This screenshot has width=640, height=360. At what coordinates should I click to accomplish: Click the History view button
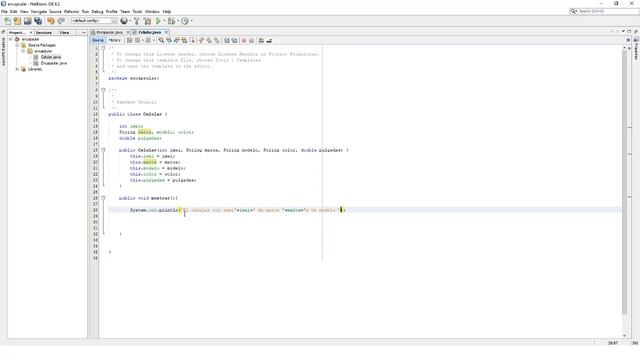click(x=114, y=40)
